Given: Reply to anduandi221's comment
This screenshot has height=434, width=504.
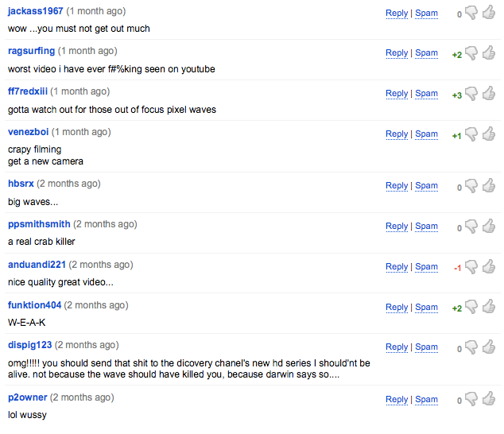Looking at the screenshot, I should (x=397, y=266).
